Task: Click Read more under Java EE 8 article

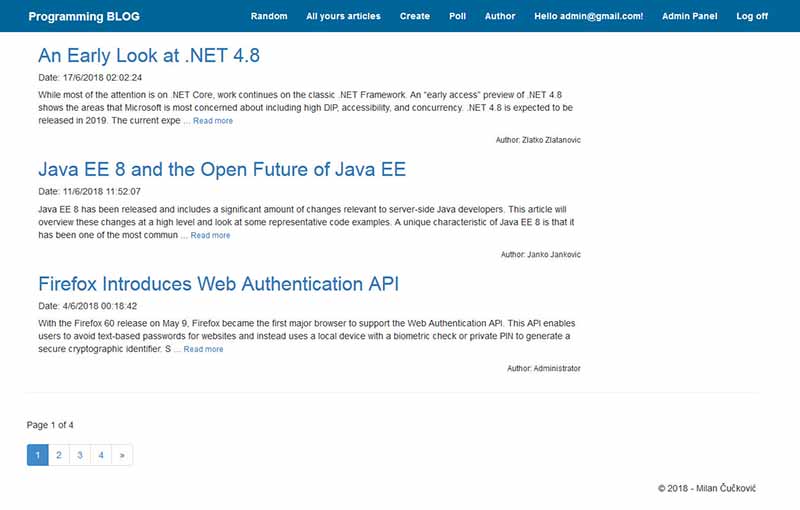Action: 210,236
